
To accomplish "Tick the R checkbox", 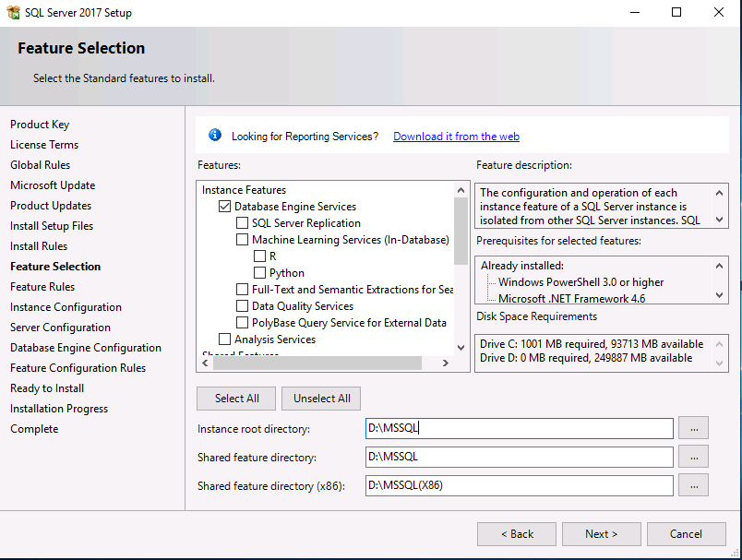I will [259, 256].
